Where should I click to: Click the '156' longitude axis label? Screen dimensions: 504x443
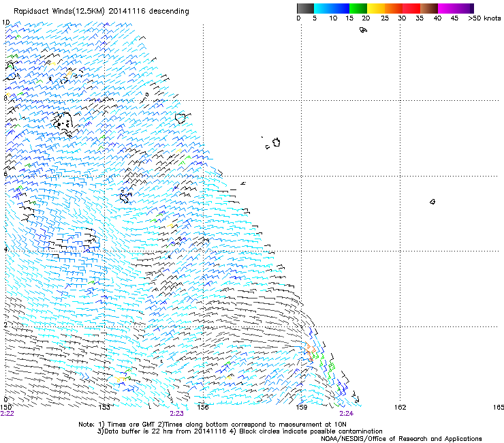203,408
